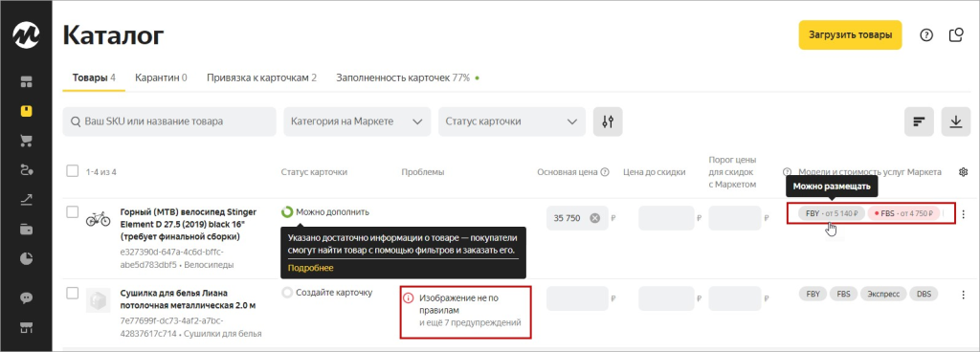Click the Сушилка Цена до скидки field

click(666, 298)
